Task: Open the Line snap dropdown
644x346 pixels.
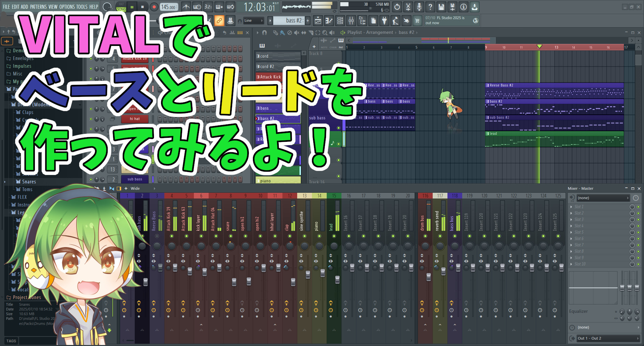Action: point(253,21)
